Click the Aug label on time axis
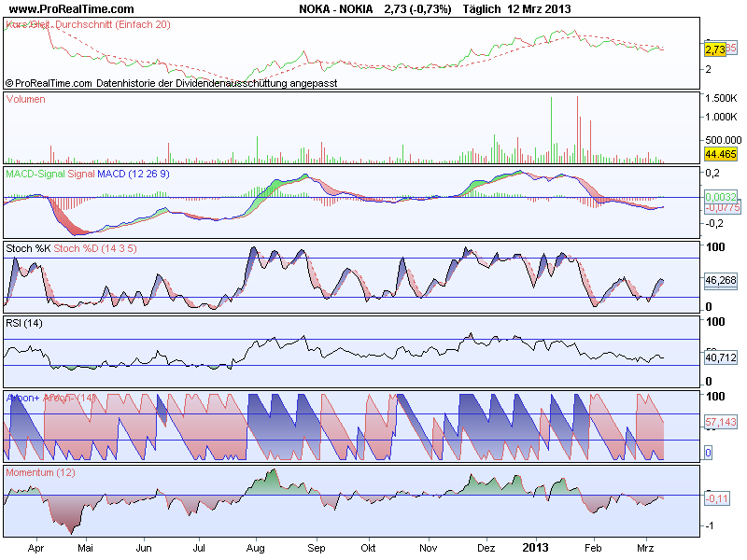This screenshot has height=560, width=747. 255,548
